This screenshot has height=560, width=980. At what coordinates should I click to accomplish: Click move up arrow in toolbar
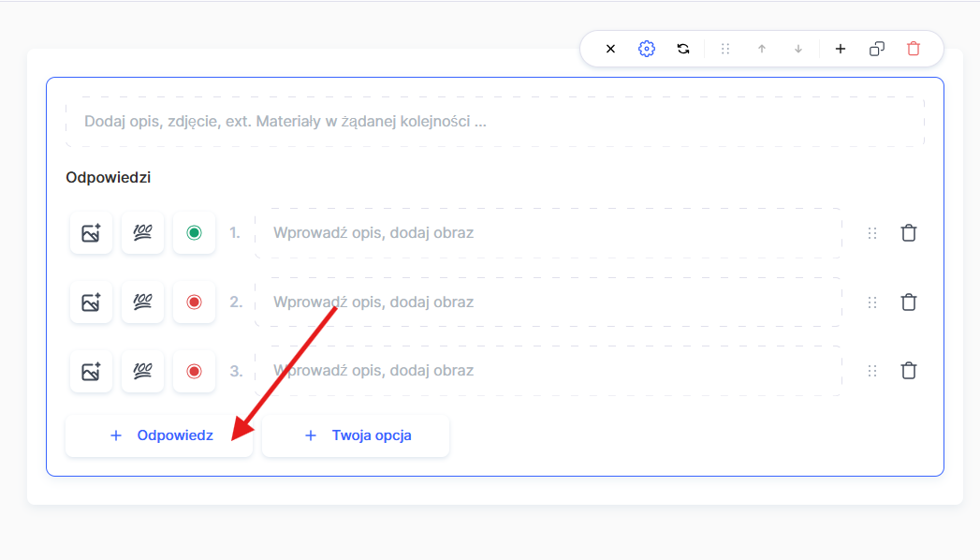click(x=762, y=49)
